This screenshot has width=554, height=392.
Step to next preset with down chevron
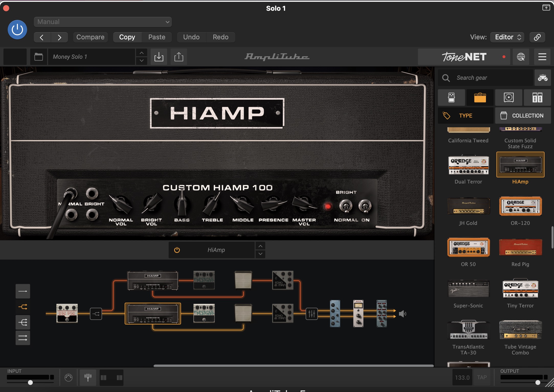pyautogui.click(x=141, y=61)
